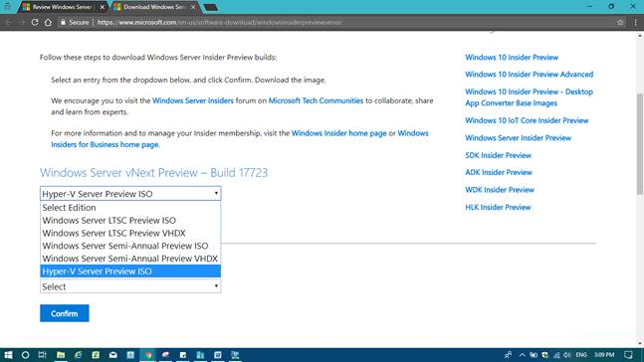This screenshot has width=644, height=362.
Task: Close the Download Windows Server tab
Action: click(193, 7)
